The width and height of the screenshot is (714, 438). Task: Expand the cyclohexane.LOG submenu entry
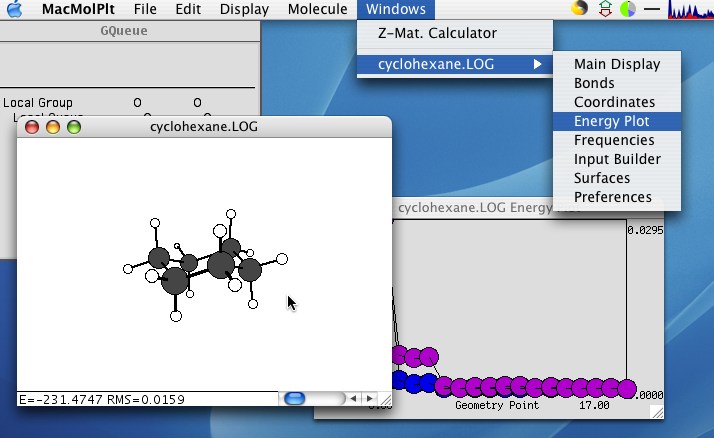455,64
